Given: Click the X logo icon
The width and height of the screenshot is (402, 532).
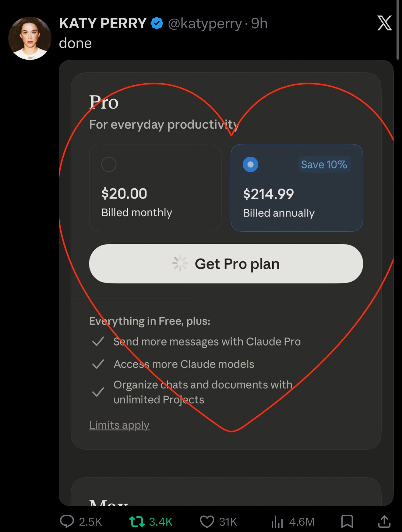Looking at the screenshot, I should [x=384, y=23].
